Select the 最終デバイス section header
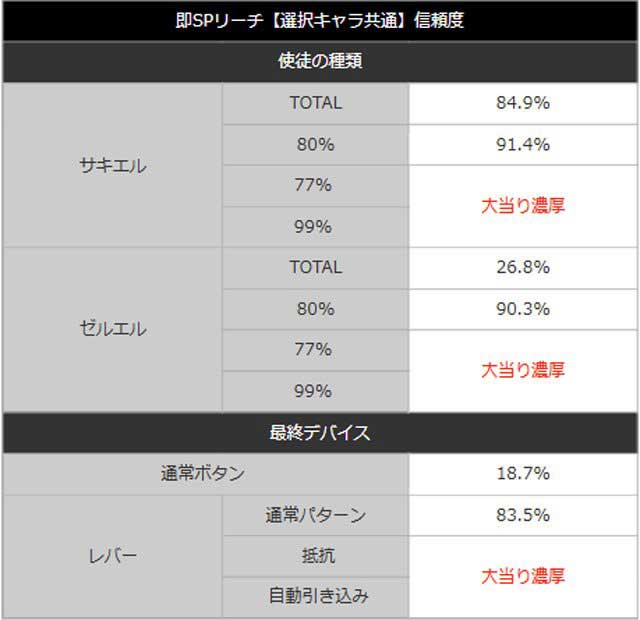 pos(320,433)
